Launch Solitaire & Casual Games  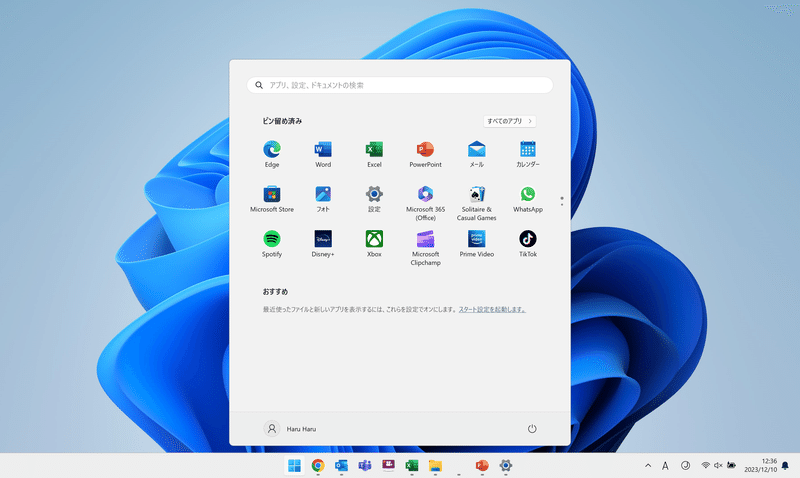[477, 203]
